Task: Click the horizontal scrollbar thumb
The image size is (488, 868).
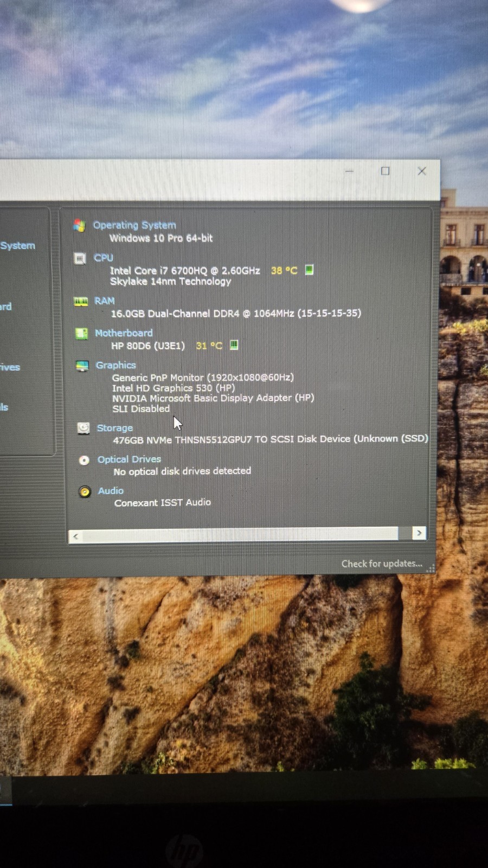Action: (x=240, y=535)
